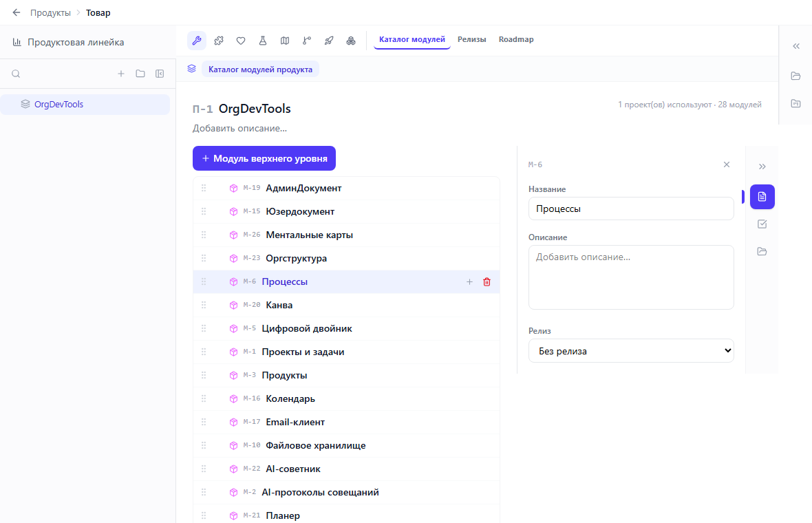Open the Релиз dropdown showing Без релиза
812x523 pixels.
(631, 350)
